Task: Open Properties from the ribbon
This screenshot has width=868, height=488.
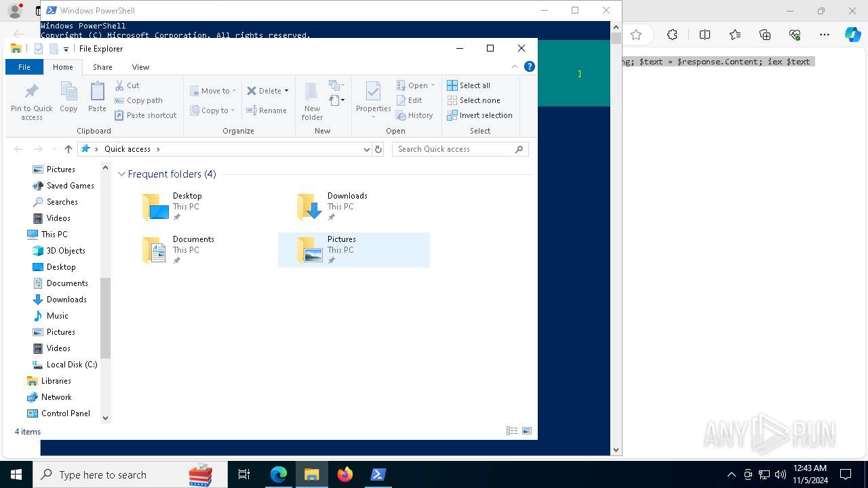Action: coord(374,100)
